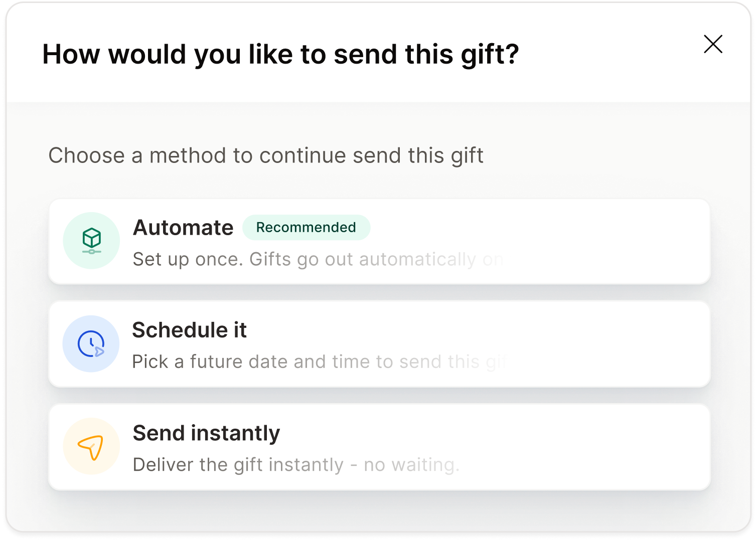Click the dialog title 'How would you like to send this gift?'

280,54
